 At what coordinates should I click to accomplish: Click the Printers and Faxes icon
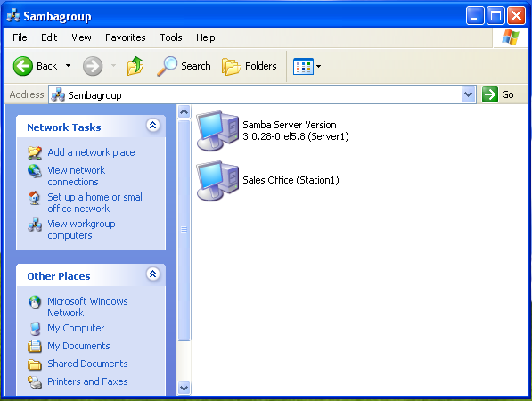click(34, 382)
